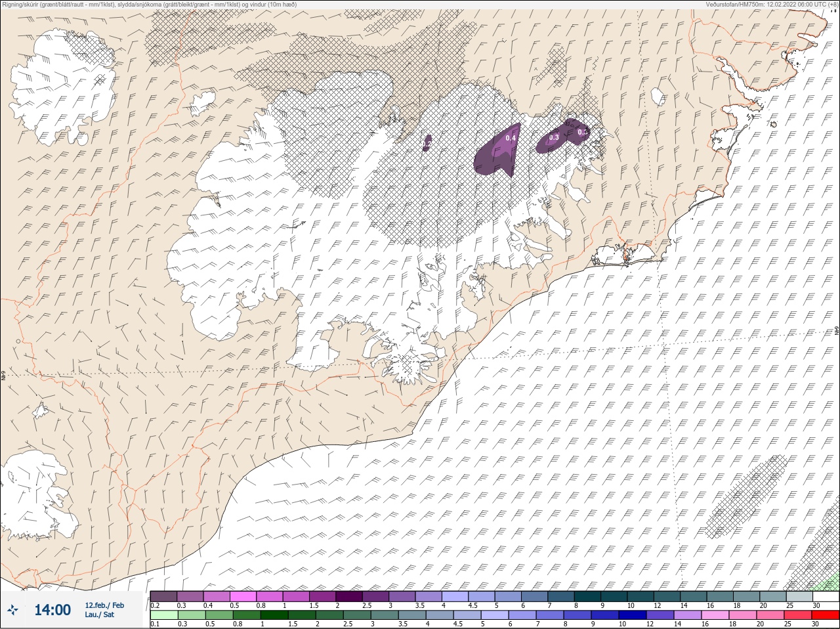This screenshot has height=629, width=840.
Task: Click the cross-hatched patch over the sea, lower right
Action: 747,497
